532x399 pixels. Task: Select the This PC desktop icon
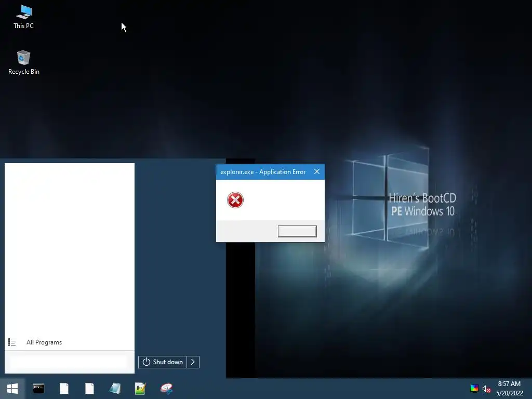pyautogui.click(x=23, y=17)
